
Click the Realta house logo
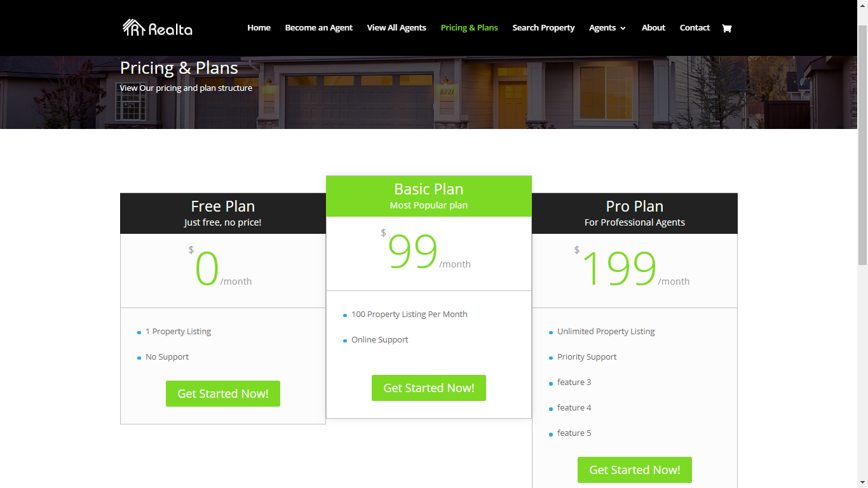157,28
